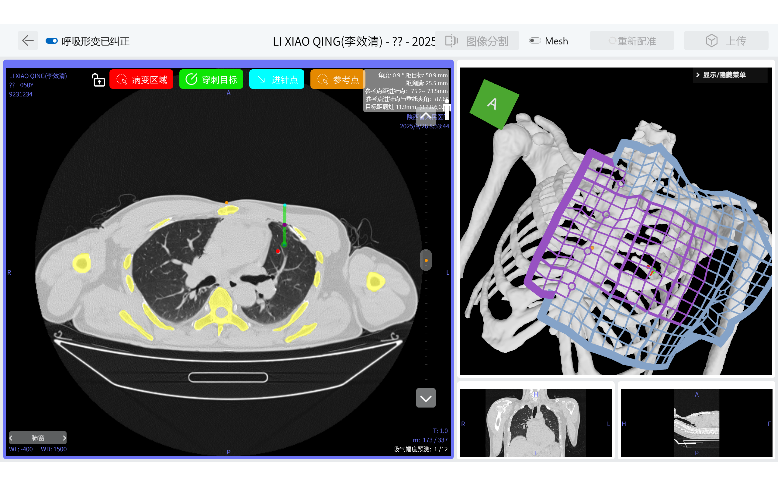This screenshot has width=778, height=486.
Task: Open the sagittal view thumbnail
Action: [696, 423]
